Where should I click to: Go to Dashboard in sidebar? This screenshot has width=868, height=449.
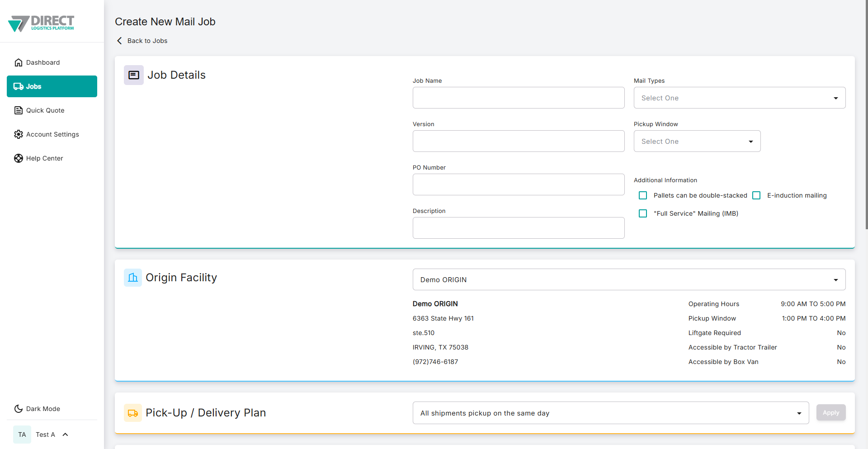click(52, 62)
